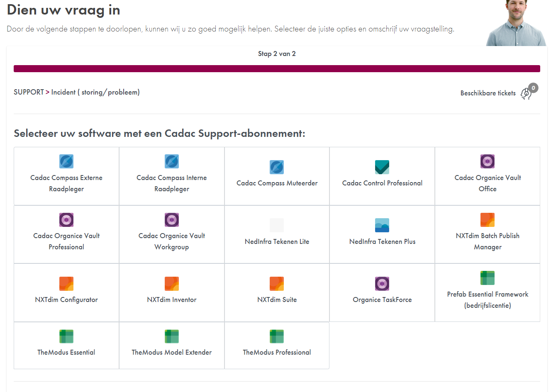Pick the Cadac Organice Vault Workgroup label
The width and height of the screenshot is (551, 392).
click(x=172, y=241)
